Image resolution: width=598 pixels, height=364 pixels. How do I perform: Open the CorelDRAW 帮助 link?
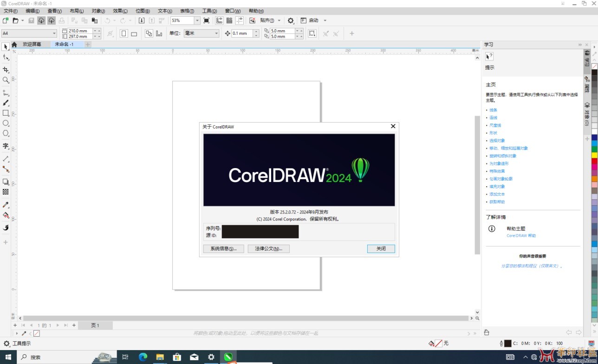[521, 236]
